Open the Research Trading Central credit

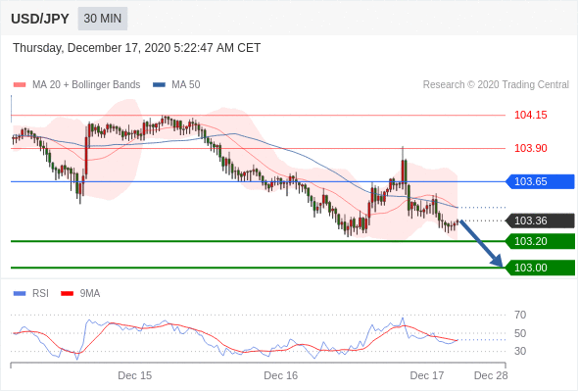tap(496, 85)
